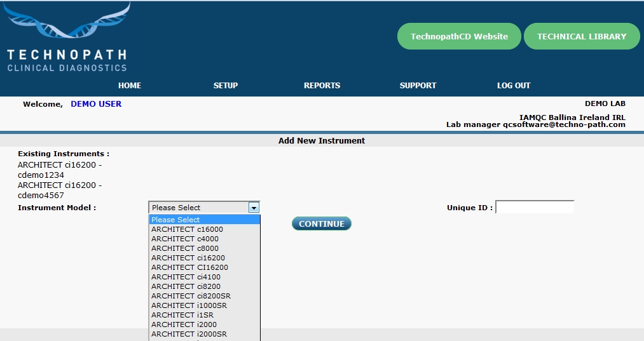Select uppercase ARCHITECT CI16200 option
644x341 pixels.
[x=204, y=267]
